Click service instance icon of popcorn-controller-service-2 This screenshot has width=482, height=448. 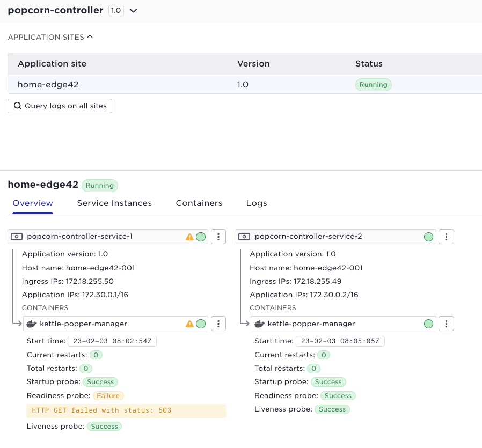(244, 237)
